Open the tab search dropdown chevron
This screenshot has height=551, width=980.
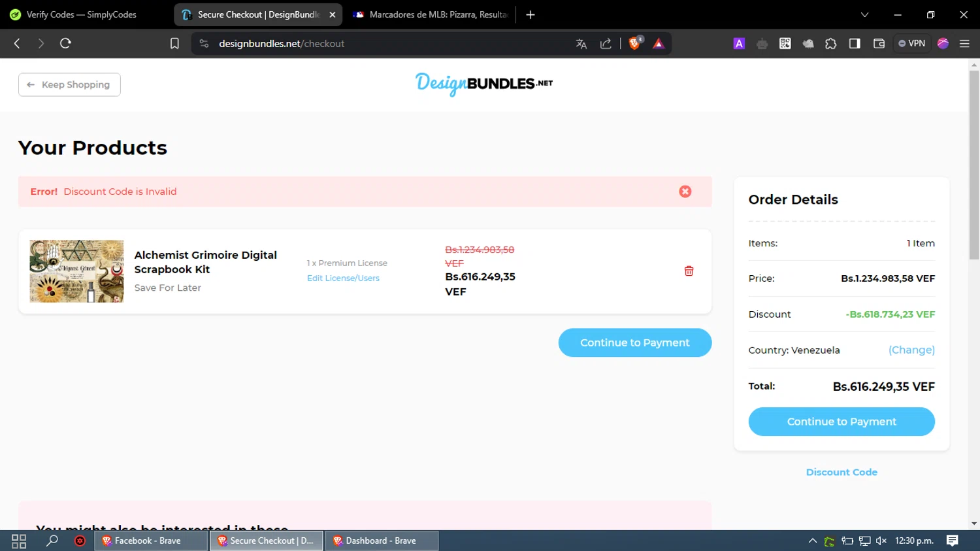point(864,14)
